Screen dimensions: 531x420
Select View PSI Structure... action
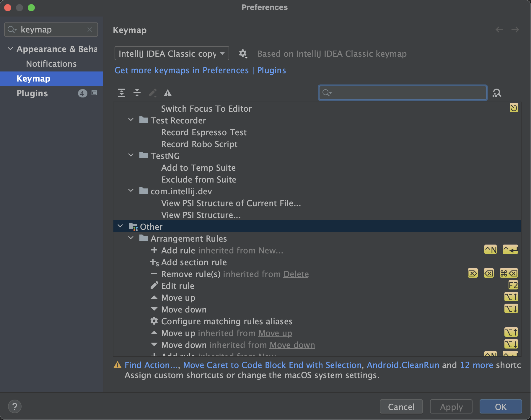point(317,215)
